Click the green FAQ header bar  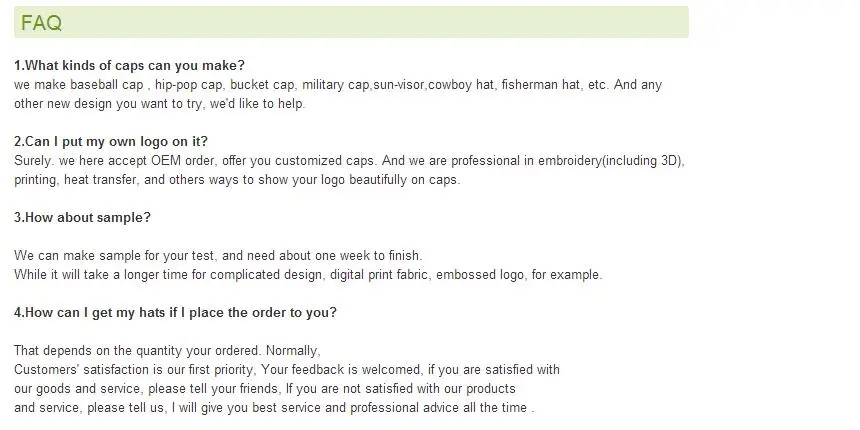click(x=350, y=23)
